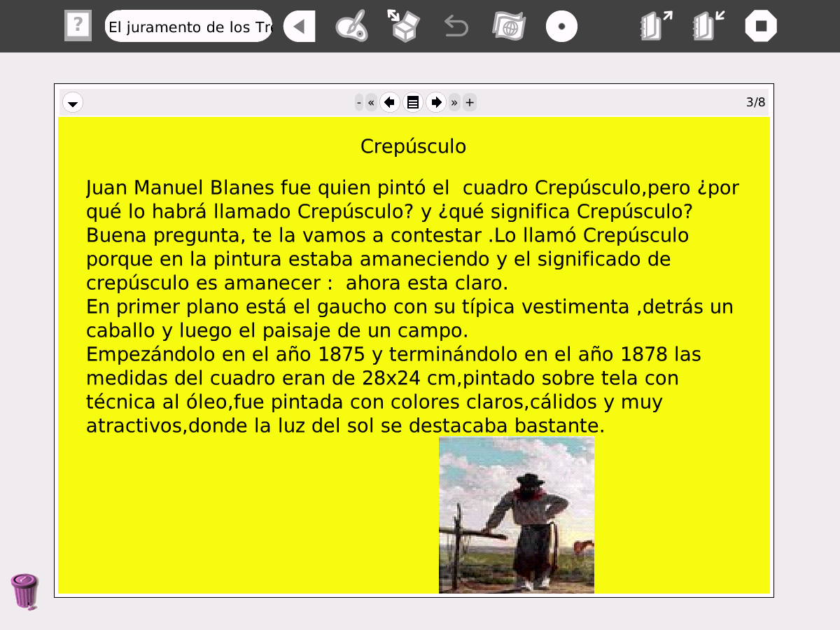840x630 pixels.
Task: Click the gaucho painting image
Action: 517,515
